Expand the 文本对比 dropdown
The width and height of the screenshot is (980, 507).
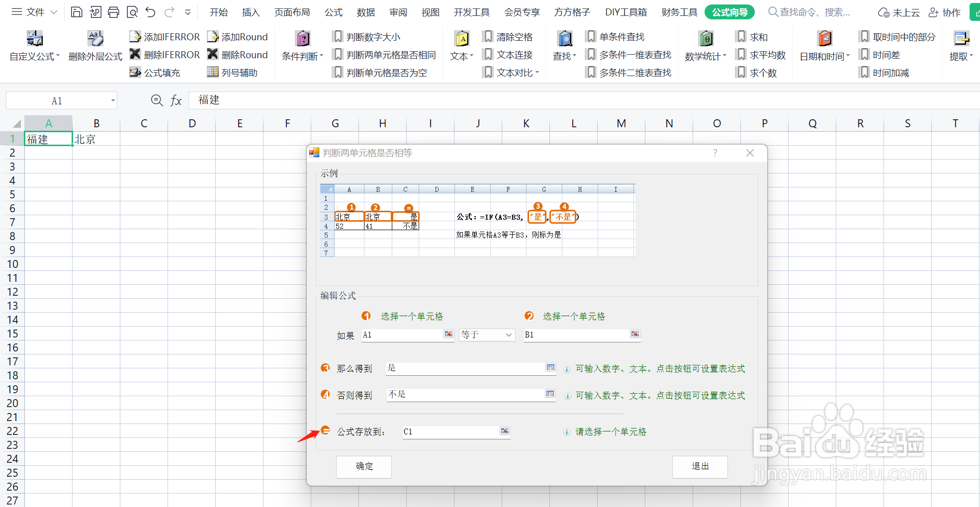pyautogui.click(x=537, y=73)
